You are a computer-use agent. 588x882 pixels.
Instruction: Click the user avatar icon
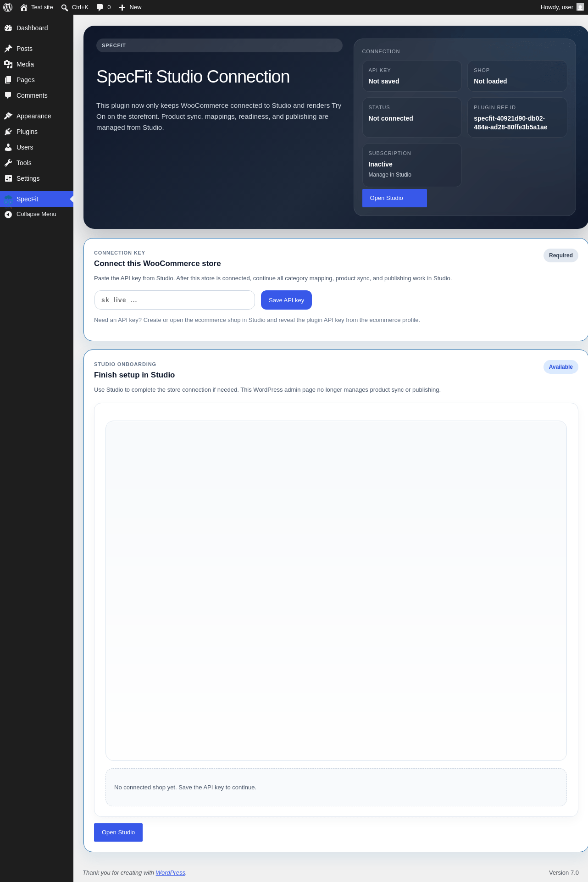(x=580, y=7)
